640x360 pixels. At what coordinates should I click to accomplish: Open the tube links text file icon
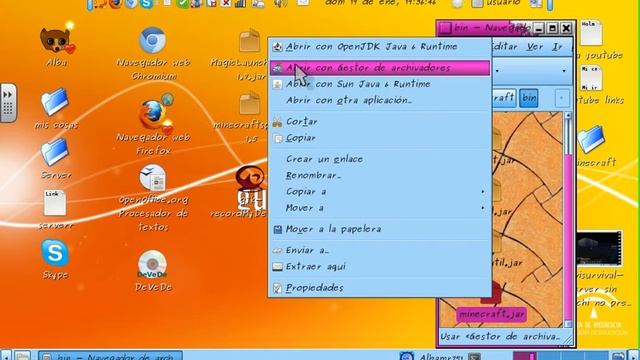pos(591,78)
